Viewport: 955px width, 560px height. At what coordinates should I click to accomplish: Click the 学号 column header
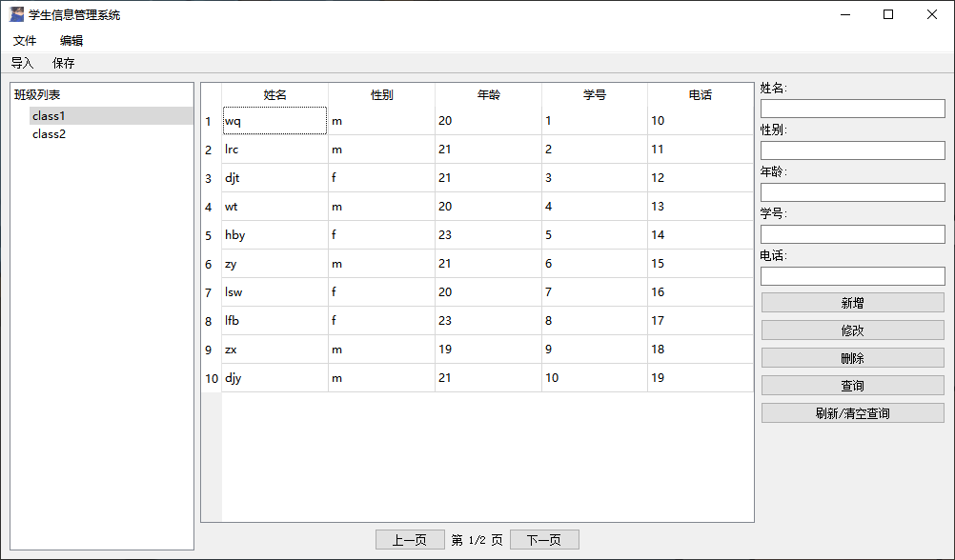click(x=595, y=95)
